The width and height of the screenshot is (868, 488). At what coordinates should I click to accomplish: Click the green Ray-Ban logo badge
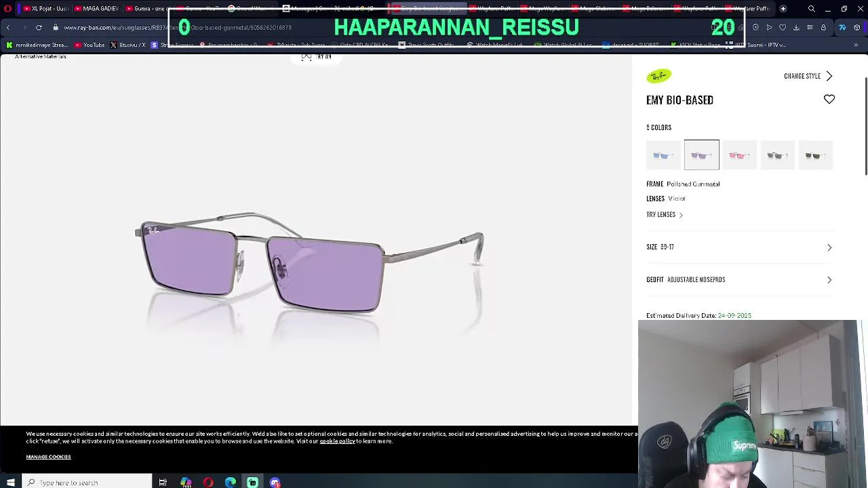(x=658, y=76)
